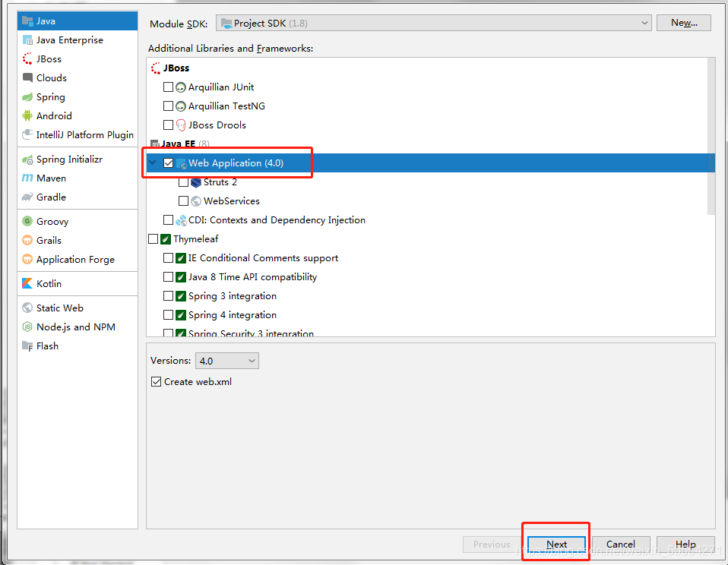Select Gradle project type

[x=77, y=197]
